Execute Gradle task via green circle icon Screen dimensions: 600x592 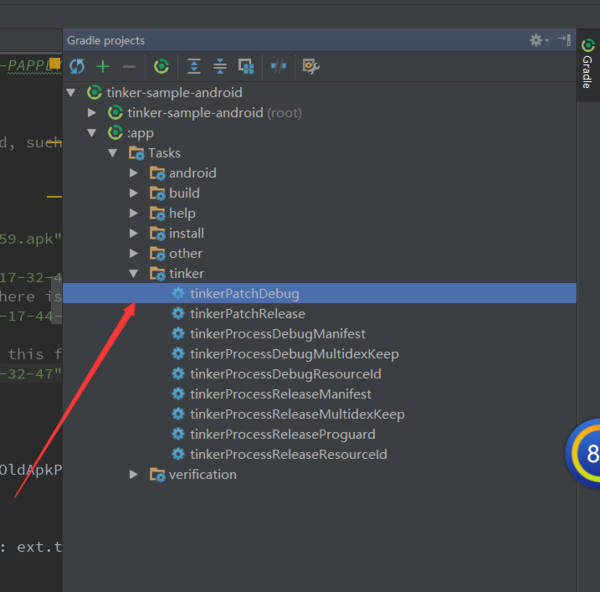tap(161, 67)
